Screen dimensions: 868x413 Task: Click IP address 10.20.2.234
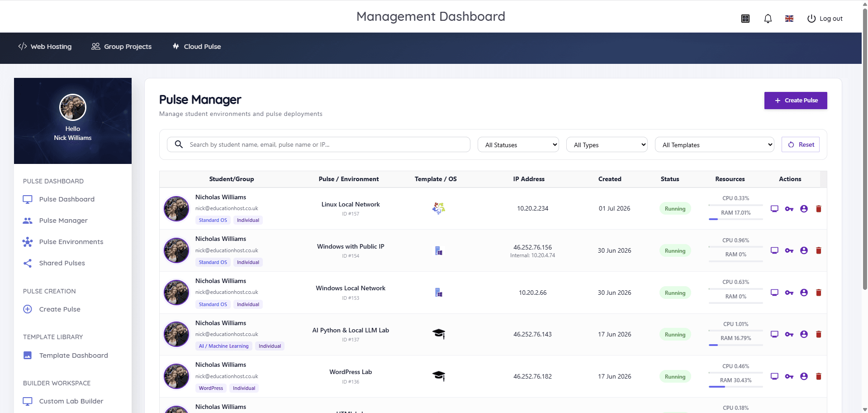[533, 208]
